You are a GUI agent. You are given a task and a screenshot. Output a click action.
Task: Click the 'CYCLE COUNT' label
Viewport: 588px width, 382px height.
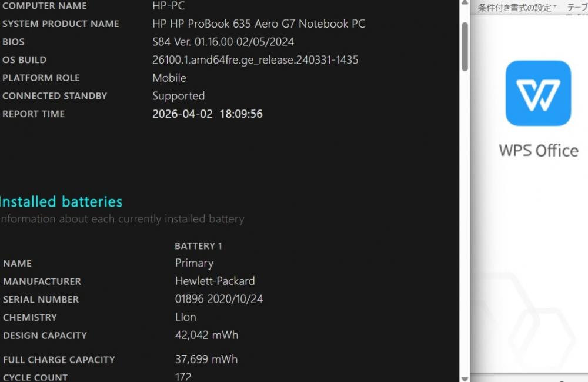point(35,377)
